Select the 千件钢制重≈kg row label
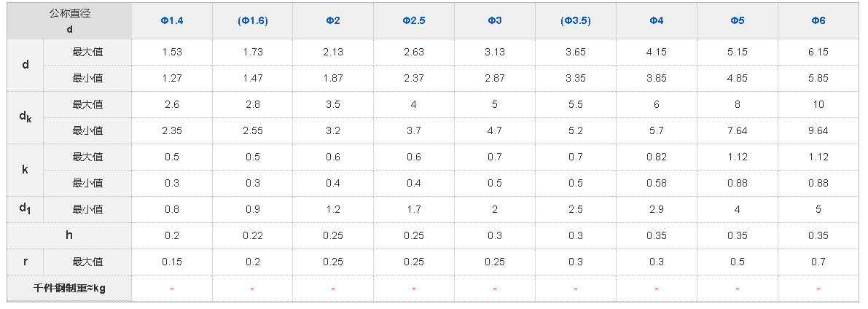The image size is (868, 309). coord(70,288)
